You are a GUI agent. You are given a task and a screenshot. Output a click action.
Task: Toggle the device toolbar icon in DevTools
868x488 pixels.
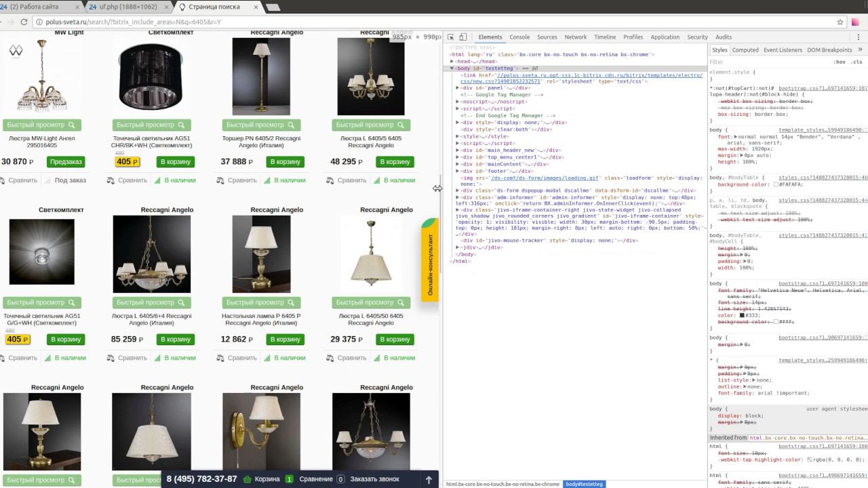click(463, 37)
